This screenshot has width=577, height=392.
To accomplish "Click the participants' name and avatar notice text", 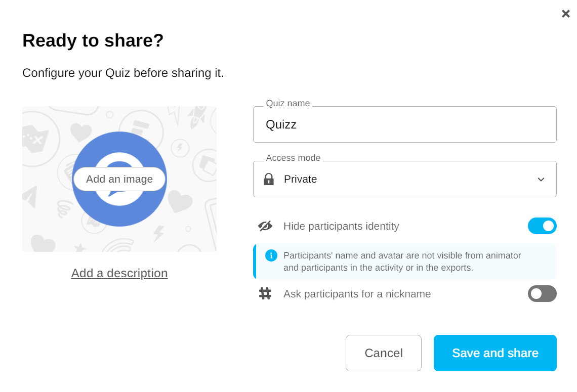I will pos(402,262).
